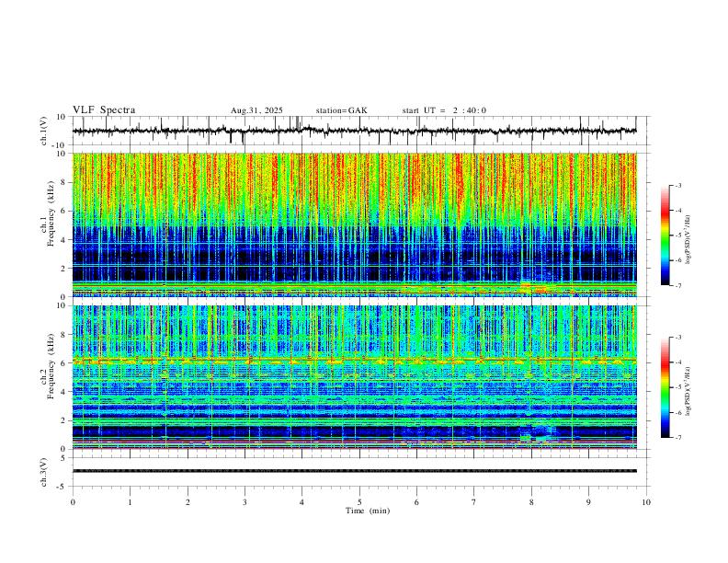Click the date 'Aug.31, 2025'
The image size is (728, 563).
[256, 110]
